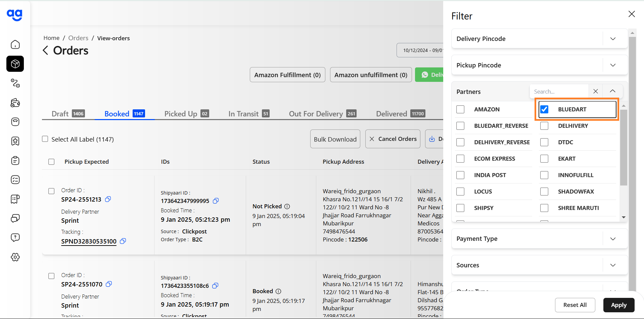Open the chat bubbles icon in the sidebar
Image resolution: width=644 pixels, height=319 pixels.
tap(15, 218)
